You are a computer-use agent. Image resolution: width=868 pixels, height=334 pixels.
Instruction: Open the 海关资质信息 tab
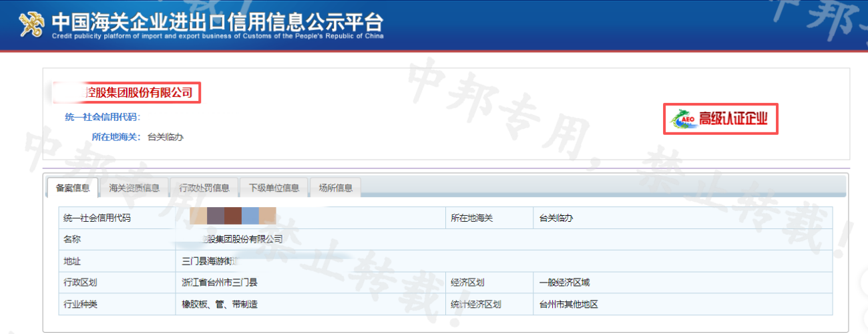(134, 188)
